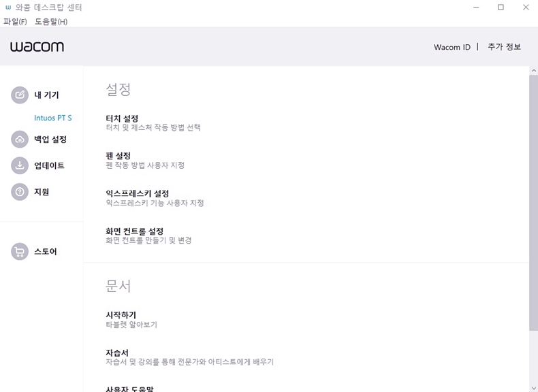
Task: Open 스토어 from the sidebar
Action: click(x=46, y=251)
